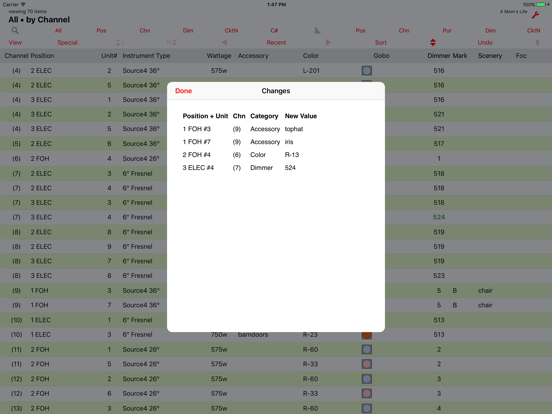The image size is (552, 414).
Task: Tap first 'chair' scenery cell, unit 3 row
Action: (485, 290)
